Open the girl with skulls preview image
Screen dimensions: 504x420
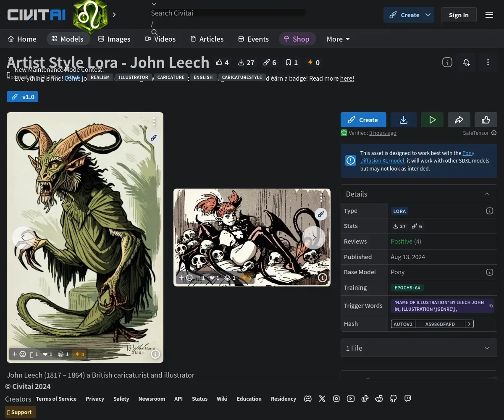tap(252, 237)
